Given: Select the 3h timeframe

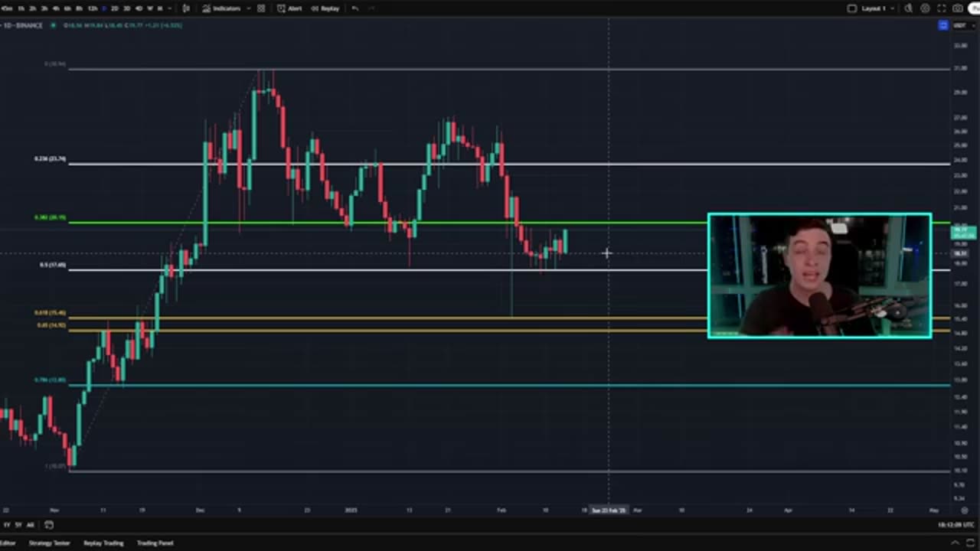Looking at the screenshot, I should [44, 8].
